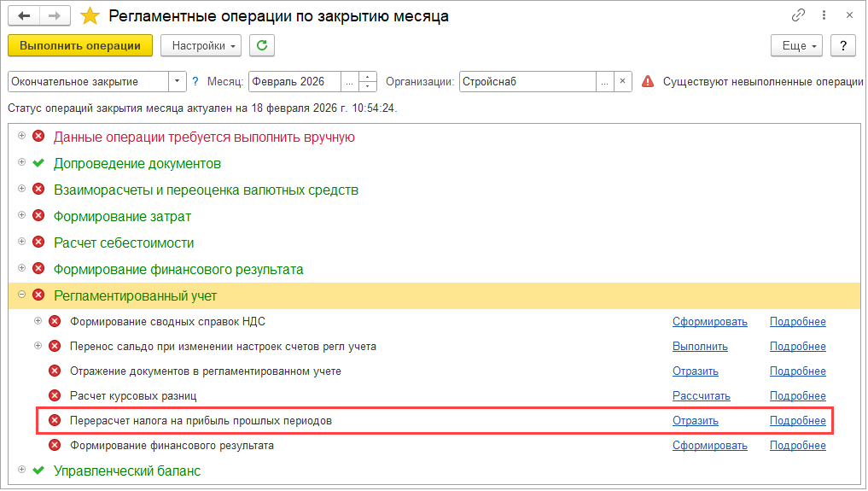The image size is (868, 491).
Task: Add page to favorites with star icon
Action: (x=89, y=16)
